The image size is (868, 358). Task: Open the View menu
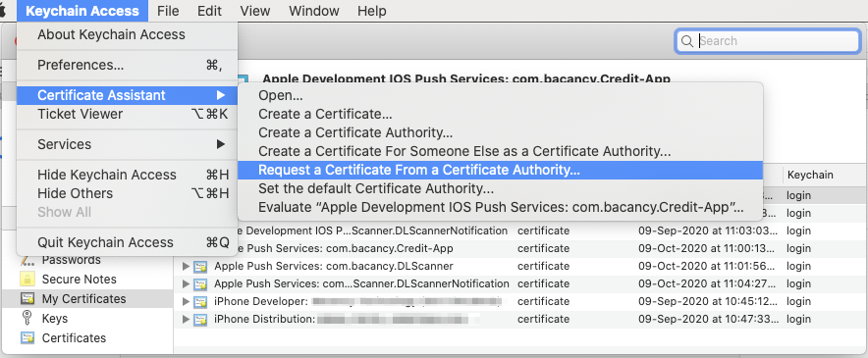[255, 11]
